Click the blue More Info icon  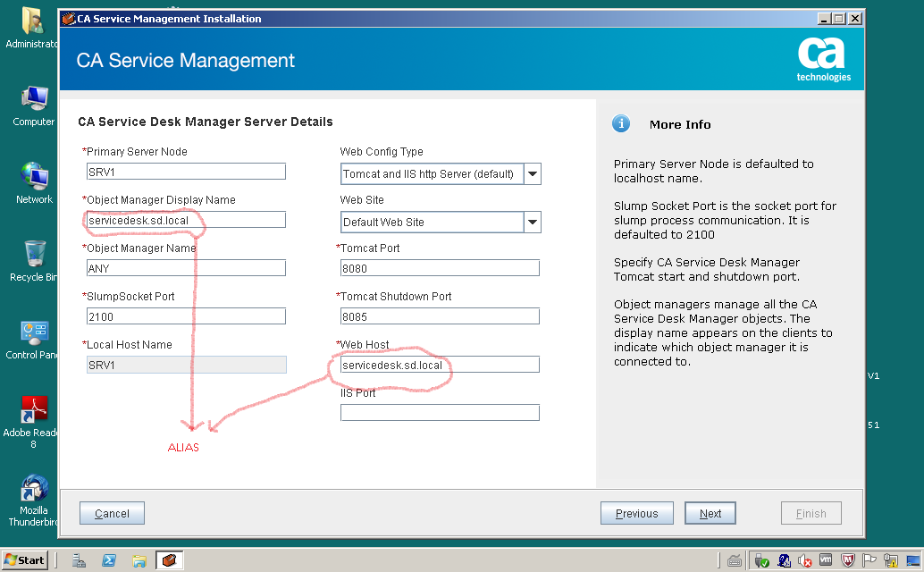621,124
